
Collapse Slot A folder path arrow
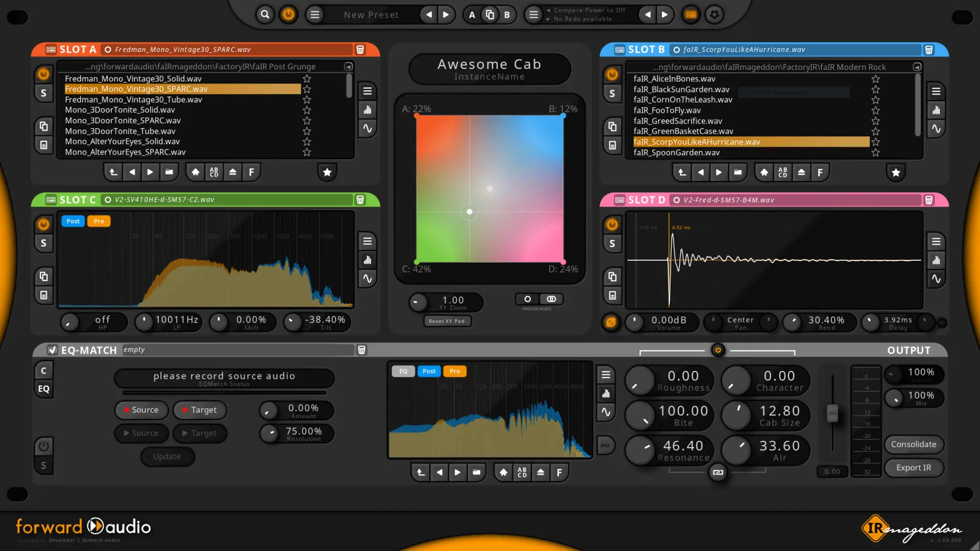(348, 66)
